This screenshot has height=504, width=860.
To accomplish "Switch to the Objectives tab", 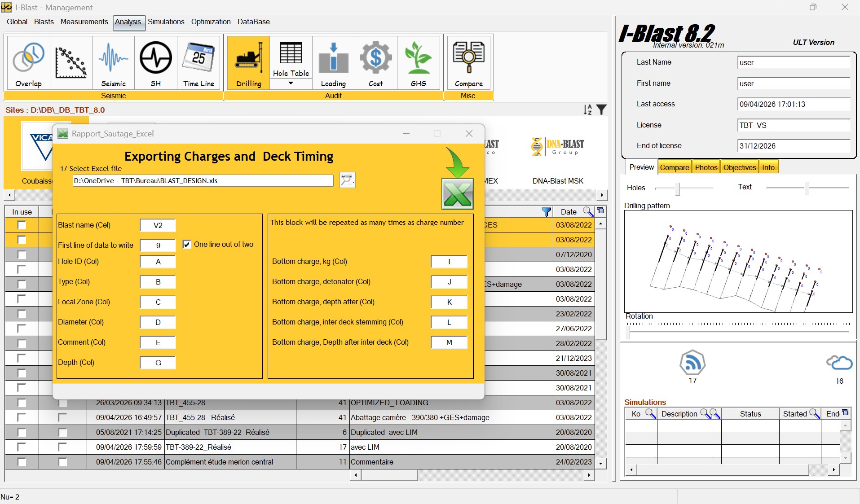I will pyautogui.click(x=739, y=167).
